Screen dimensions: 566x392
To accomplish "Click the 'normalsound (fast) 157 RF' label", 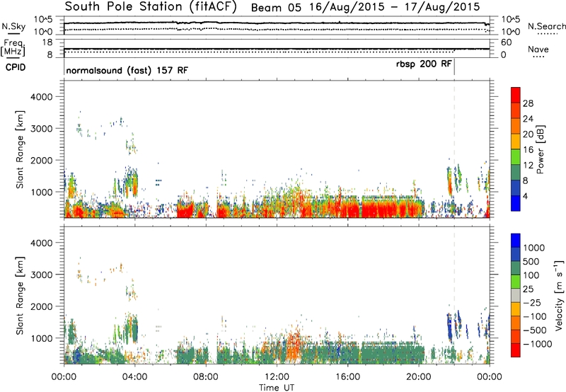I will click(127, 70).
